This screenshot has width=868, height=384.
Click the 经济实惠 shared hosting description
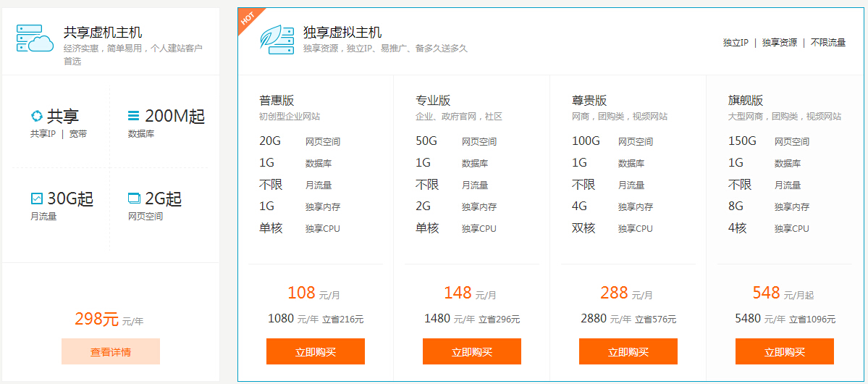(133, 54)
